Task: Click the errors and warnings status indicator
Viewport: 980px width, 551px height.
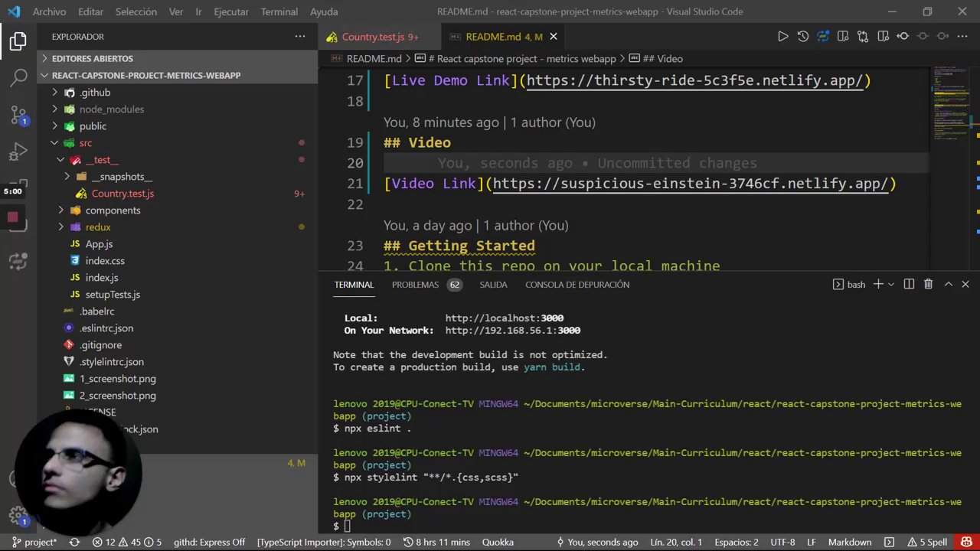Action: point(127,542)
